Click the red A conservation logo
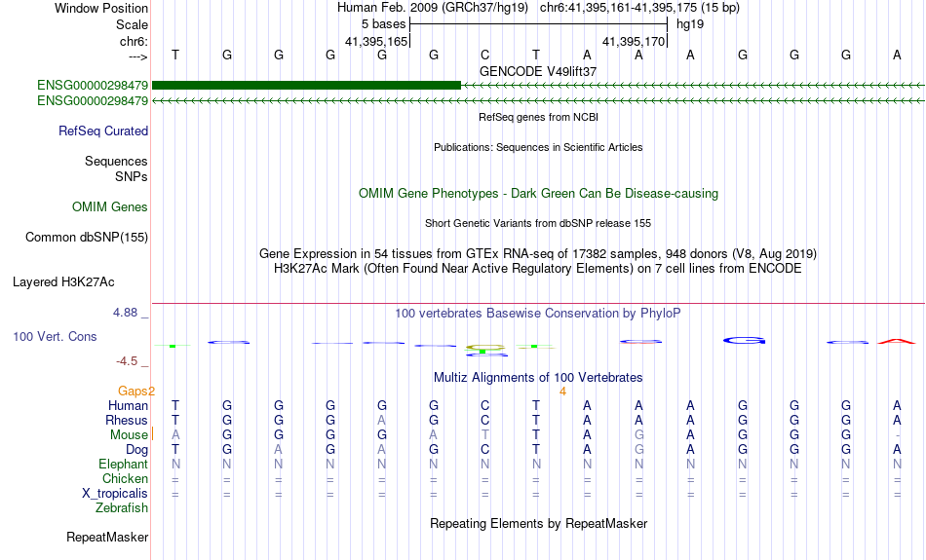Screen dimensions: 926x560 coord(897,341)
